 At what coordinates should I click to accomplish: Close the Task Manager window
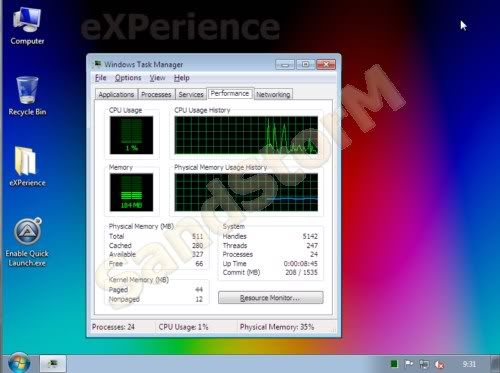(326, 64)
